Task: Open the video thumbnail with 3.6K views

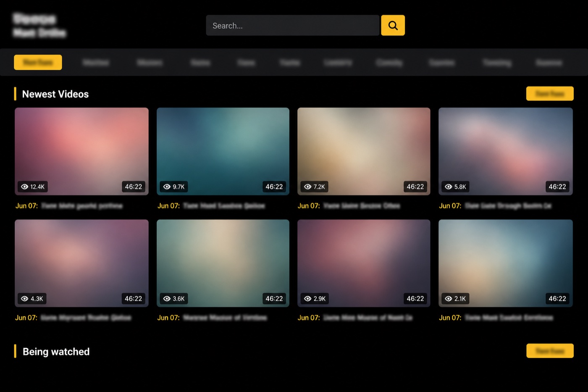Action: (x=223, y=263)
